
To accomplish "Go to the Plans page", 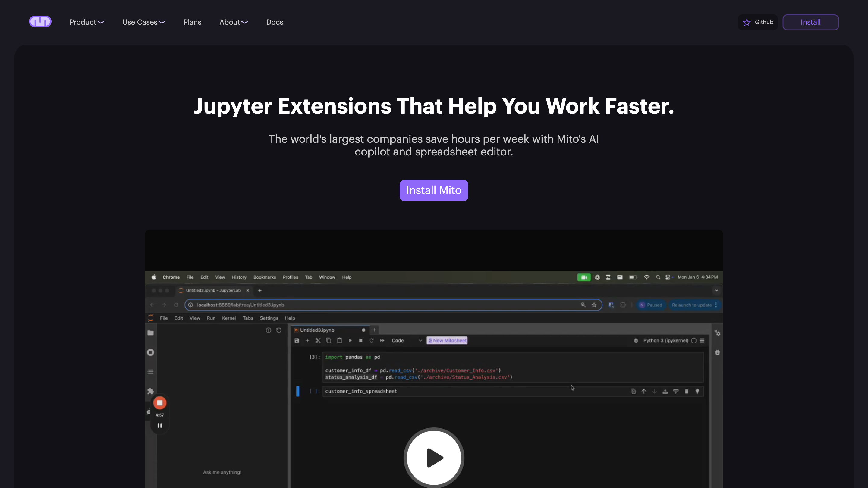I will 192,22.
